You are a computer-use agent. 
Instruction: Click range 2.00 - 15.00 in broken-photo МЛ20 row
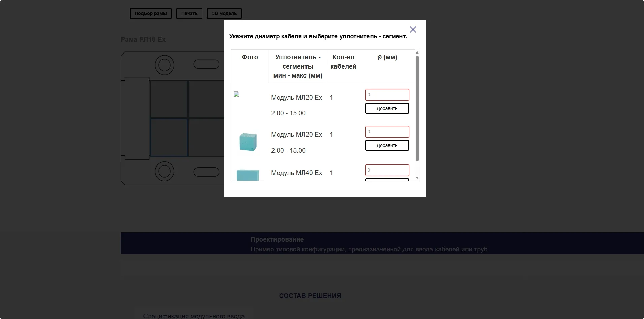[288, 113]
